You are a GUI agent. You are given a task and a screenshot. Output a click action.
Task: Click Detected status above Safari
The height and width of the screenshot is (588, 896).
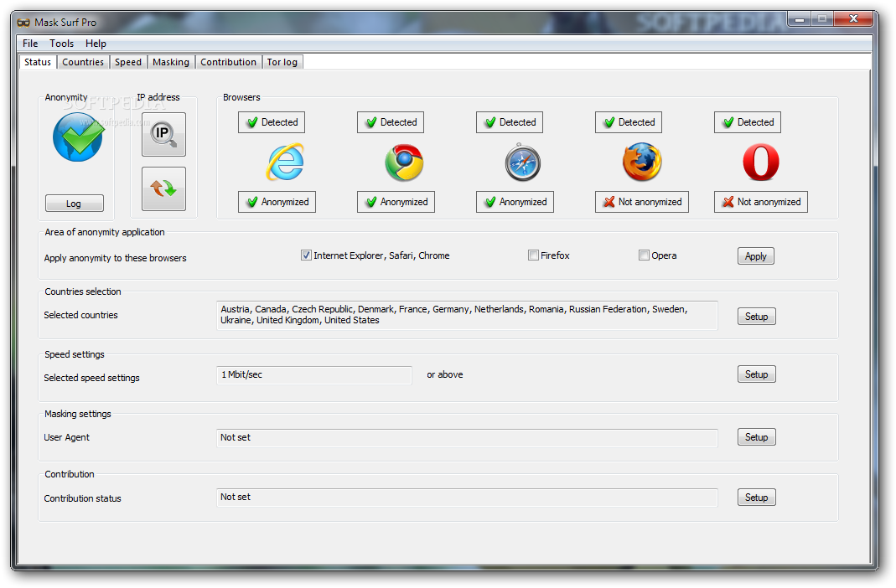click(509, 122)
